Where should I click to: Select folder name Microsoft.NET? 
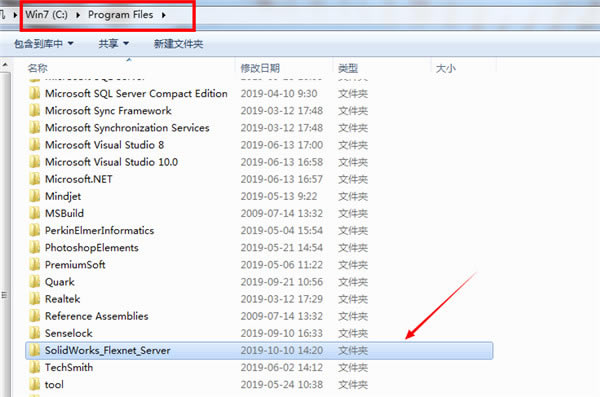point(78,179)
